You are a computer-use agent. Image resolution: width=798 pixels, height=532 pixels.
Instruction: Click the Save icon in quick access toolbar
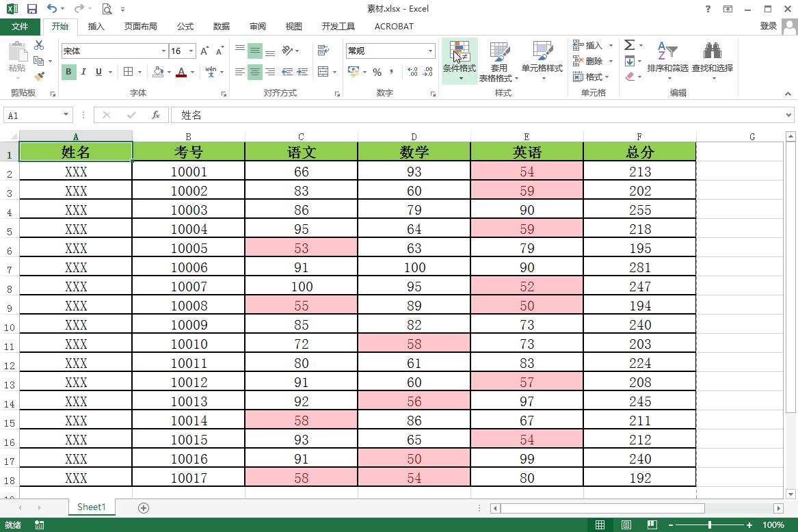tap(32, 9)
